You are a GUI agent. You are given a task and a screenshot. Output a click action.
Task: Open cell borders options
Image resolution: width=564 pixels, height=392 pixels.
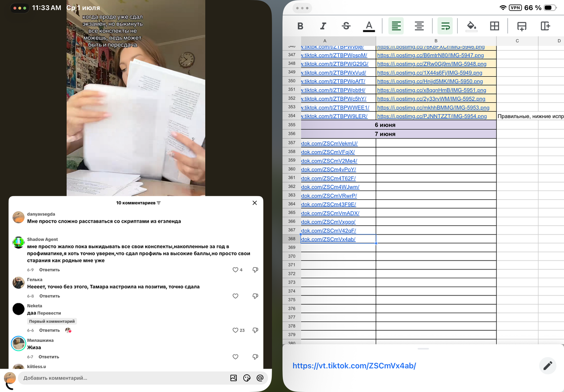click(x=495, y=26)
